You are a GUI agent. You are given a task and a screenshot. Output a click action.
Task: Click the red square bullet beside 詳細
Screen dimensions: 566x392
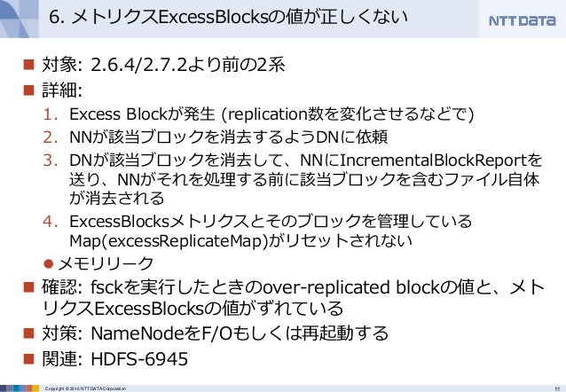click(x=28, y=90)
